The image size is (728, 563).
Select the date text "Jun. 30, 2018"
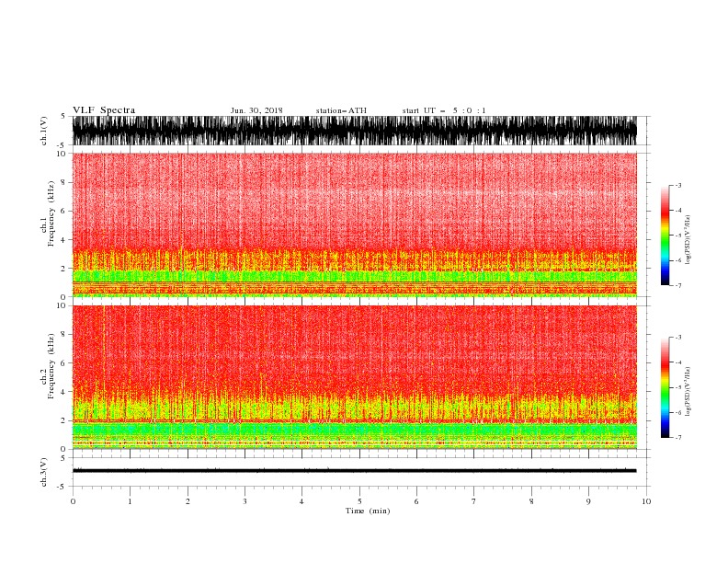pyautogui.click(x=256, y=110)
